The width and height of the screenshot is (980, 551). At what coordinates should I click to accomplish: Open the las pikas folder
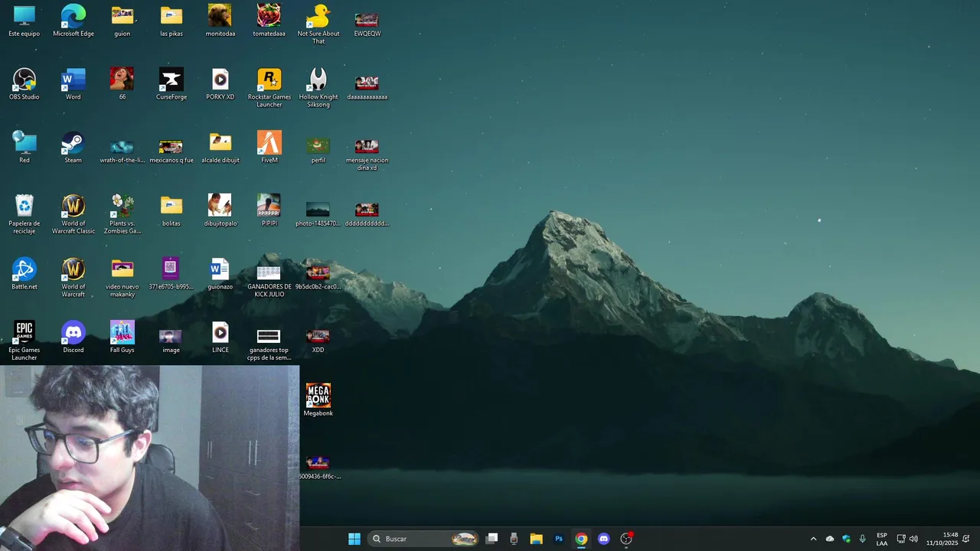(171, 21)
